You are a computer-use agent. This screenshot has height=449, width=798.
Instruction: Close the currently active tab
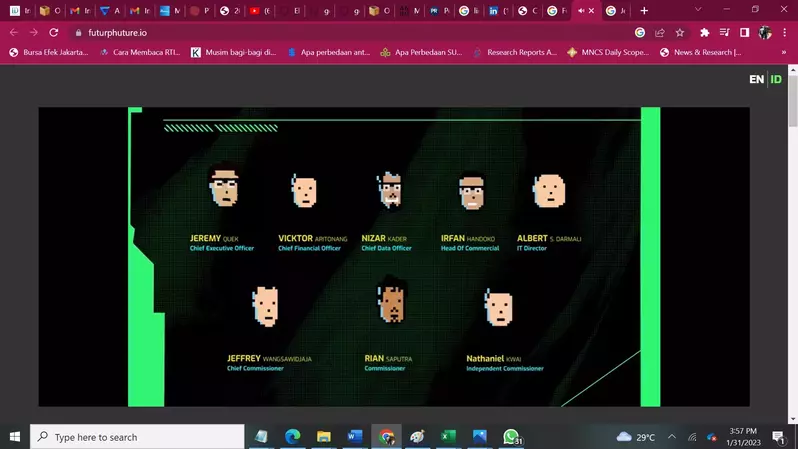(591, 11)
